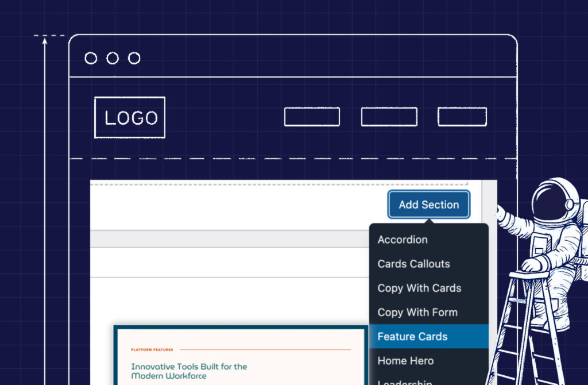Choose the Copy With Form entry
588x385 pixels.
pos(417,313)
